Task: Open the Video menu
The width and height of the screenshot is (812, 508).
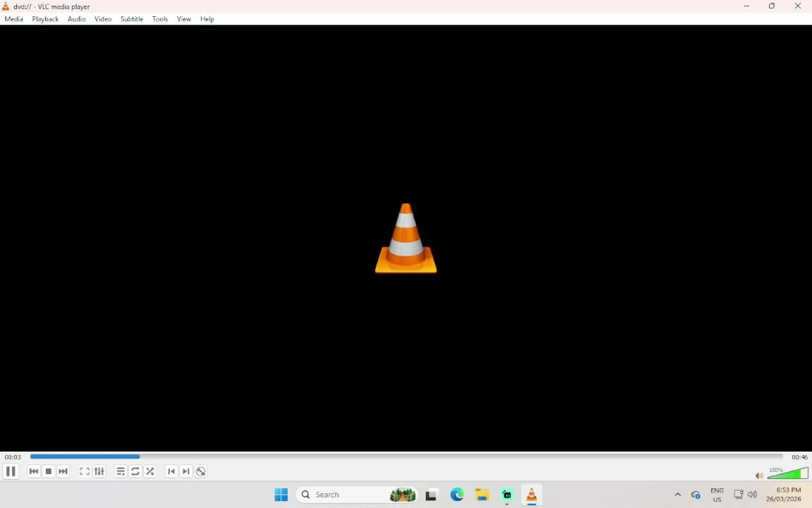Action: (102, 18)
